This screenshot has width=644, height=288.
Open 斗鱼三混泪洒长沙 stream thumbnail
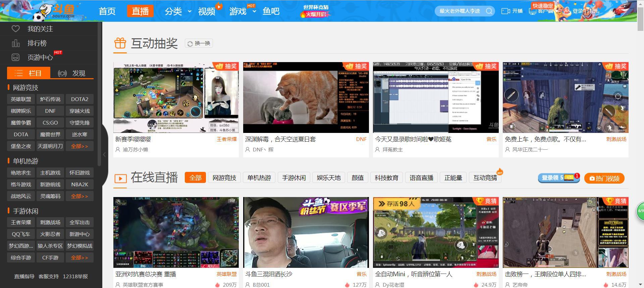[306, 232]
